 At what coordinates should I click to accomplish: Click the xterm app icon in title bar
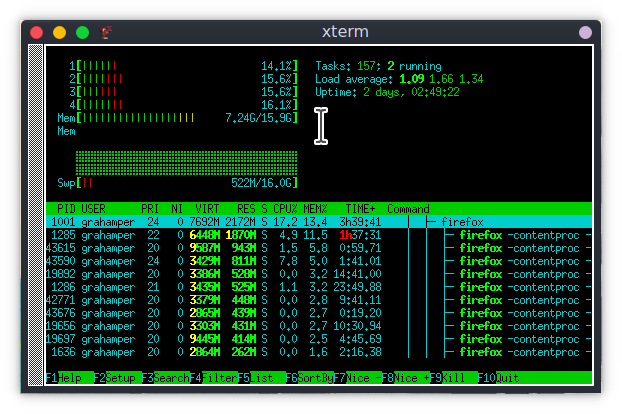coord(105,32)
